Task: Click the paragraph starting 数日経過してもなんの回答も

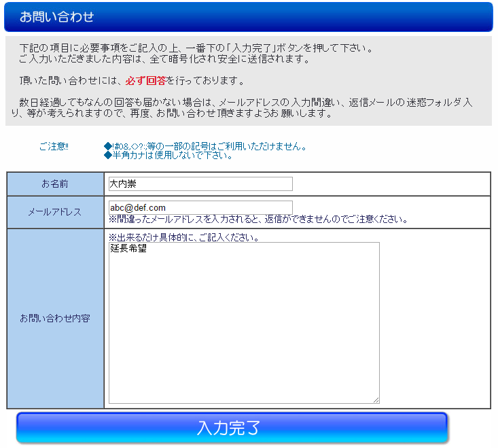Action: pos(242,107)
